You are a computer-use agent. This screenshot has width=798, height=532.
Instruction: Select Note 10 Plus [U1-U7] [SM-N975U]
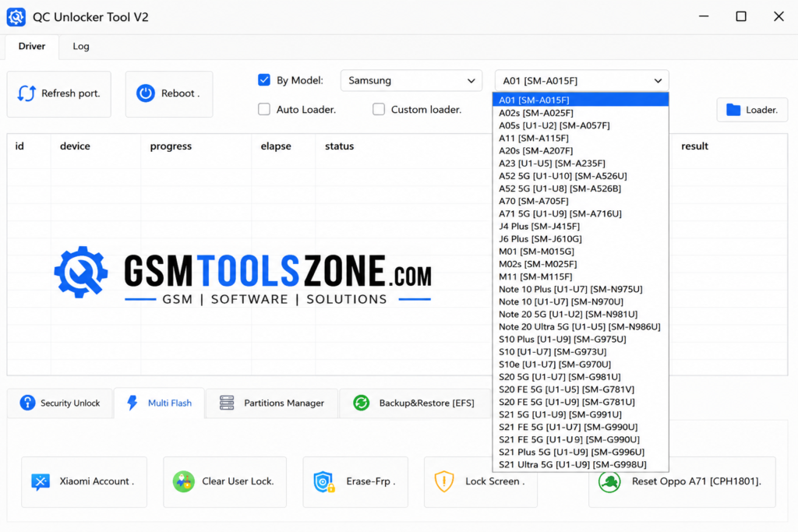click(581, 289)
